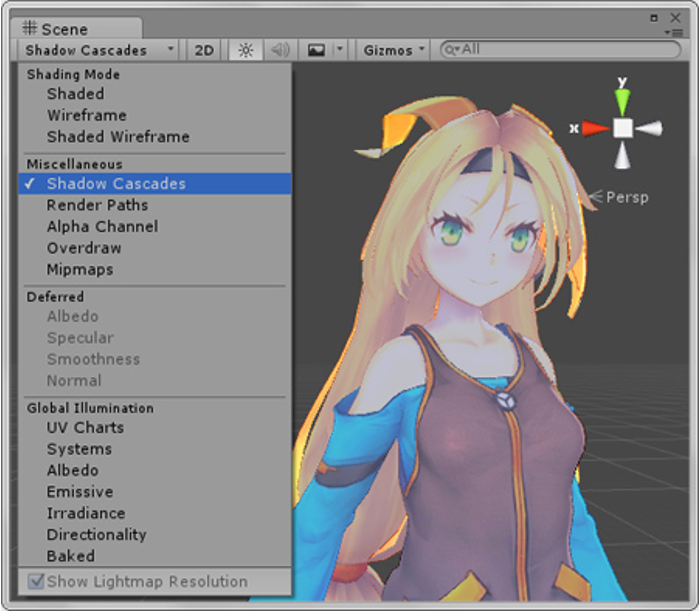Choose UV Charts view

(154, 427)
